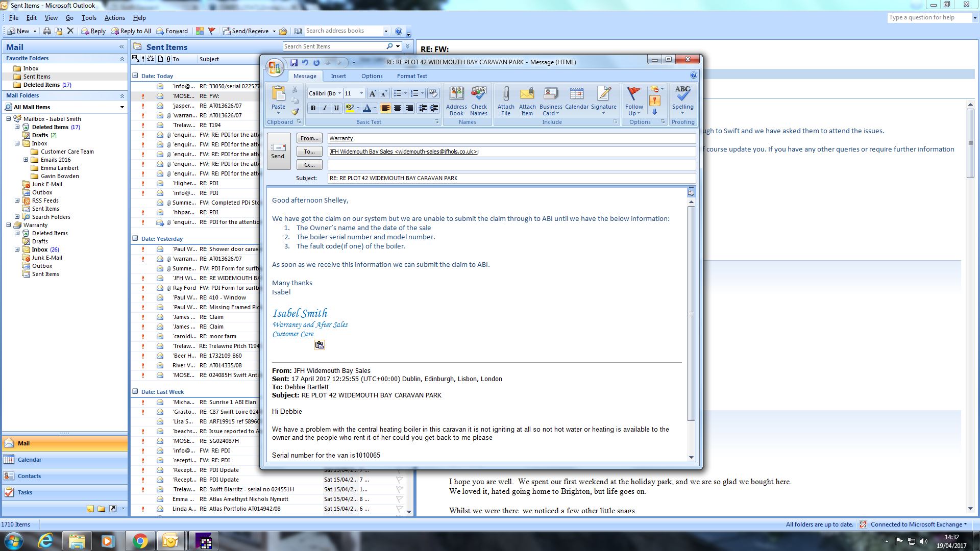Screen dimensions: 980x551
Task: Open the font size dropdown
Action: [x=361, y=93]
